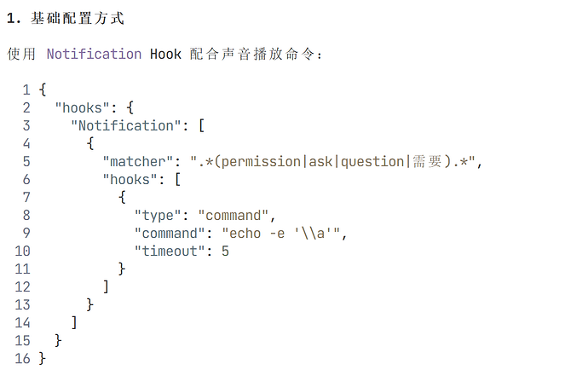The height and width of the screenshot is (370, 588).
Task: Click the "type" key on line 8
Action: pyautogui.click(x=158, y=216)
